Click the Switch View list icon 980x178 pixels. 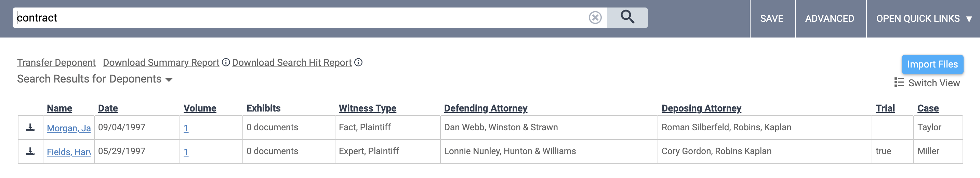coord(899,83)
